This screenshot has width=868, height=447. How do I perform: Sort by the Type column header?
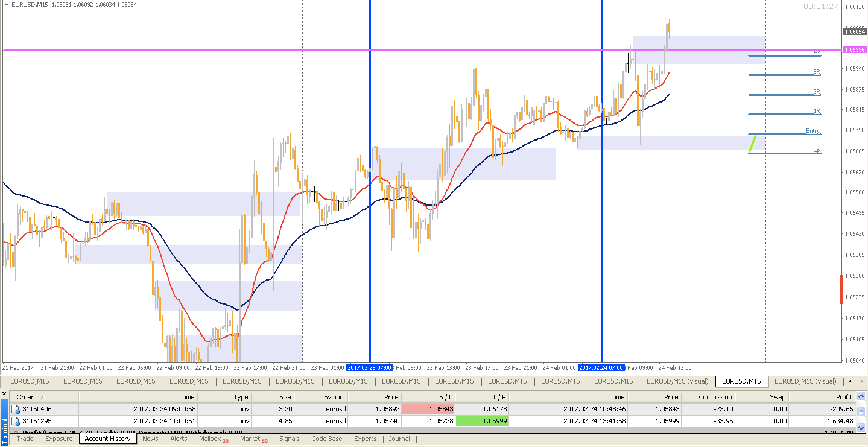point(224,397)
